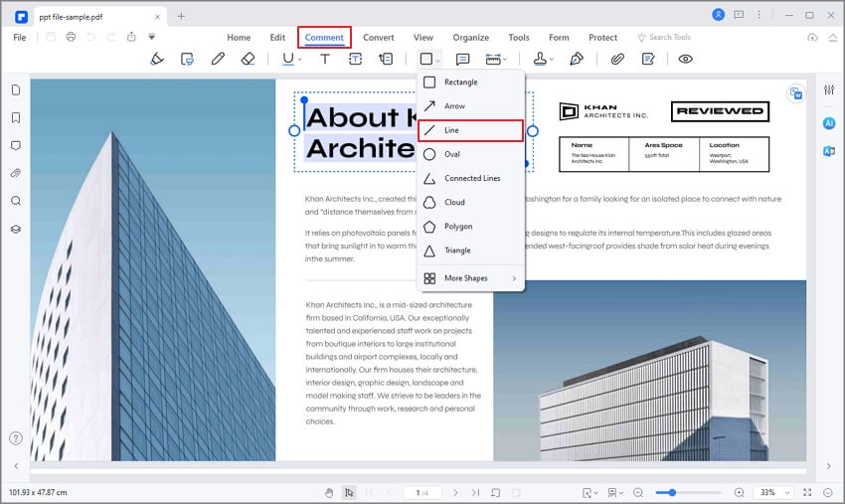The height and width of the screenshot is (504, 845).
Task: Choose Line from the shapes menu
Action: (x=470, y=130)
